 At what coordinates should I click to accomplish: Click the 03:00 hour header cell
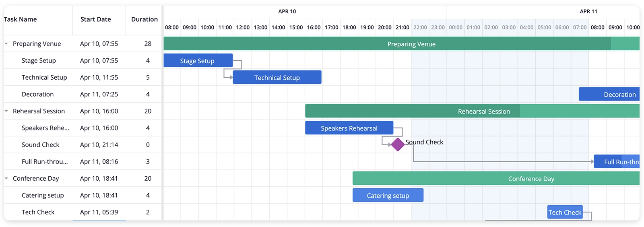point(509,27)
